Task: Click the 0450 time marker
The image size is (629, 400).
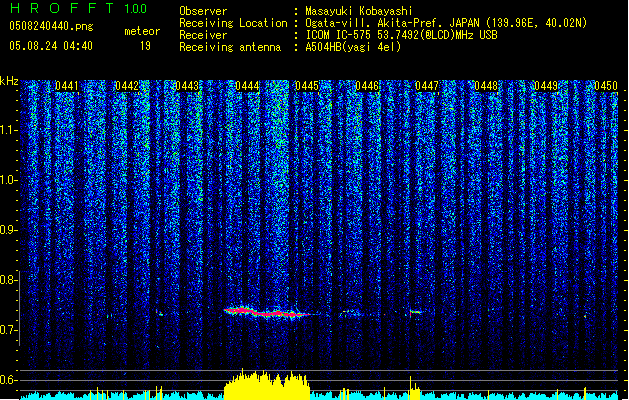Action: click(x=606, y=86)
